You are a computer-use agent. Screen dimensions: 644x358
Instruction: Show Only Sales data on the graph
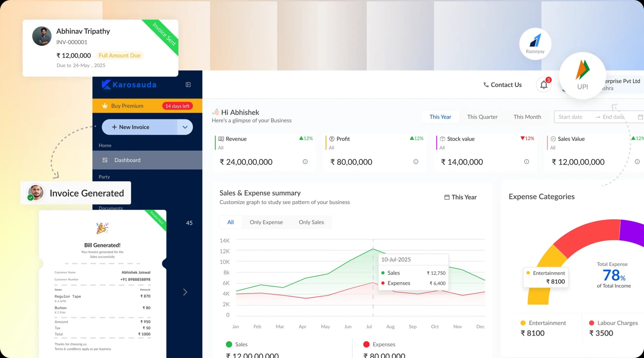[311, 222]
